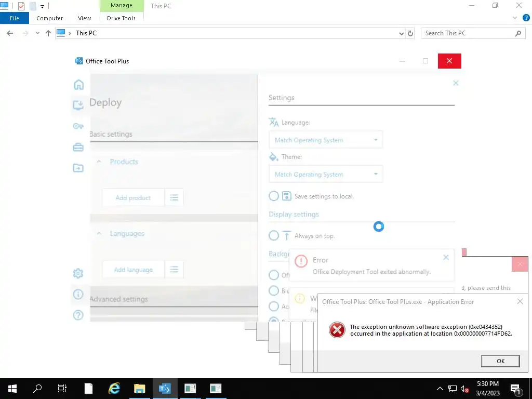Open the Theme dropdown
The width and height of the screenshot is (532, 399).
[326, 174]
